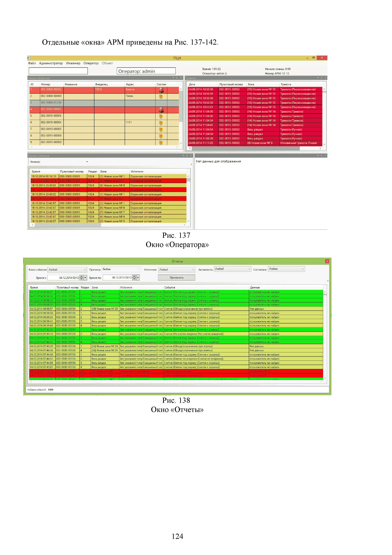Open the Файл menu

[32, 63]
